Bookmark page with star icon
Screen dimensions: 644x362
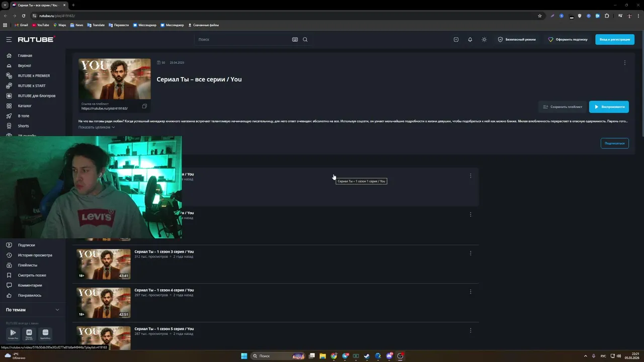[540, 16]
